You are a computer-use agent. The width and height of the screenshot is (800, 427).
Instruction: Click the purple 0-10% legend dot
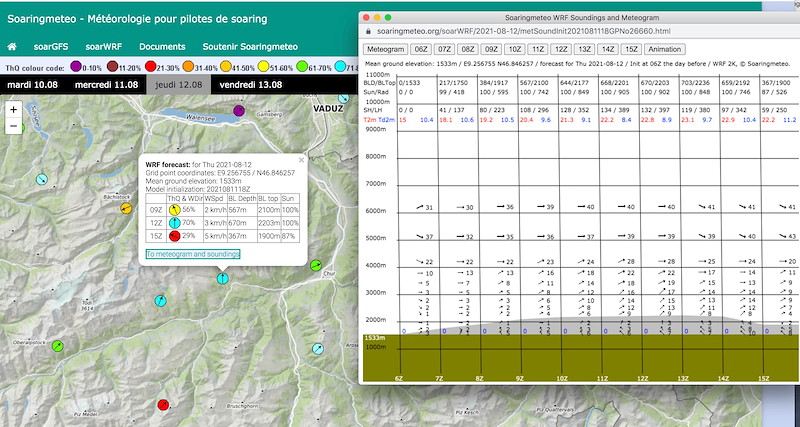[x=76, y=66]
